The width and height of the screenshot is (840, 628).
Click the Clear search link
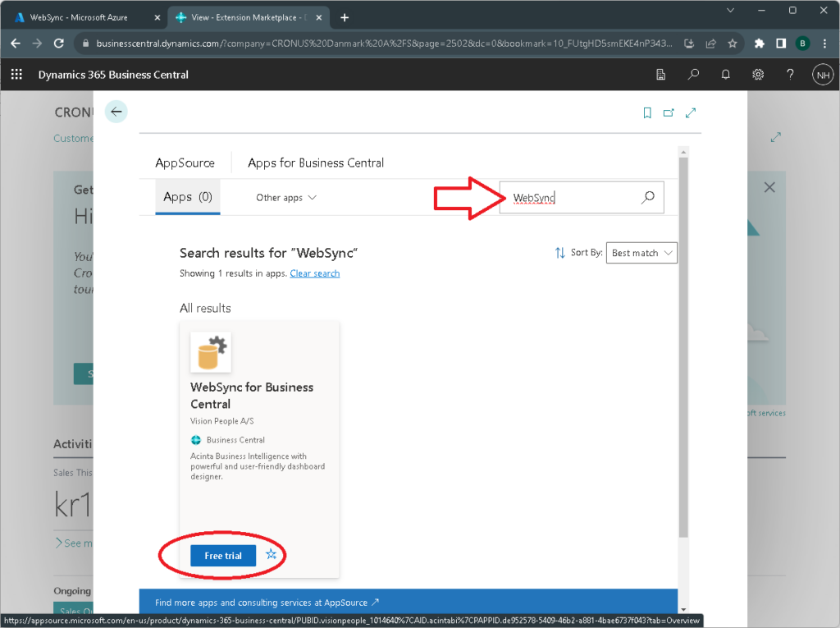[314, 273]
